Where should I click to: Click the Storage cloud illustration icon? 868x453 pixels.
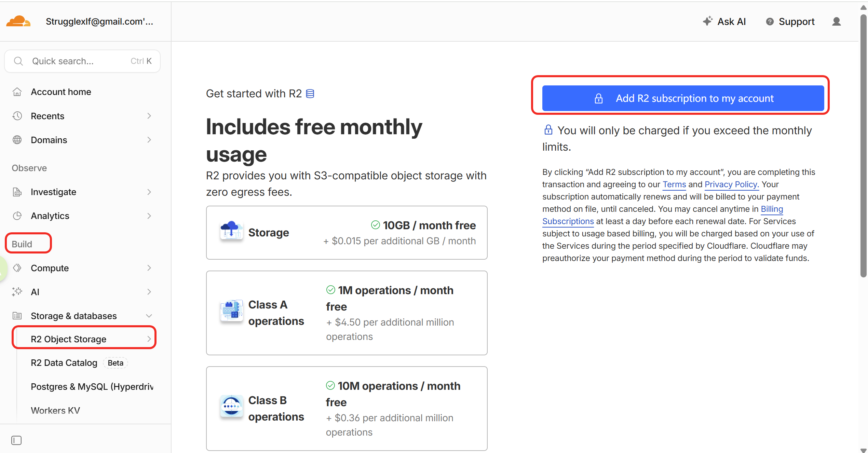click(231, 231)
